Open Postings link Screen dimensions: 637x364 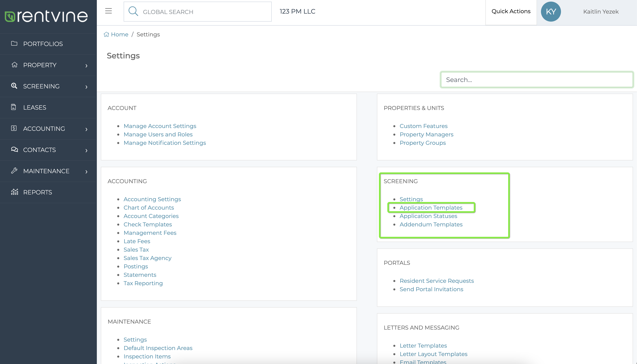[135, 266]
